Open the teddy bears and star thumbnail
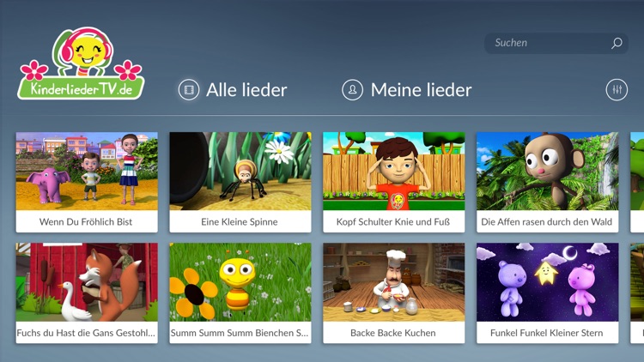The image size is (644, 362). click(548, 282)
